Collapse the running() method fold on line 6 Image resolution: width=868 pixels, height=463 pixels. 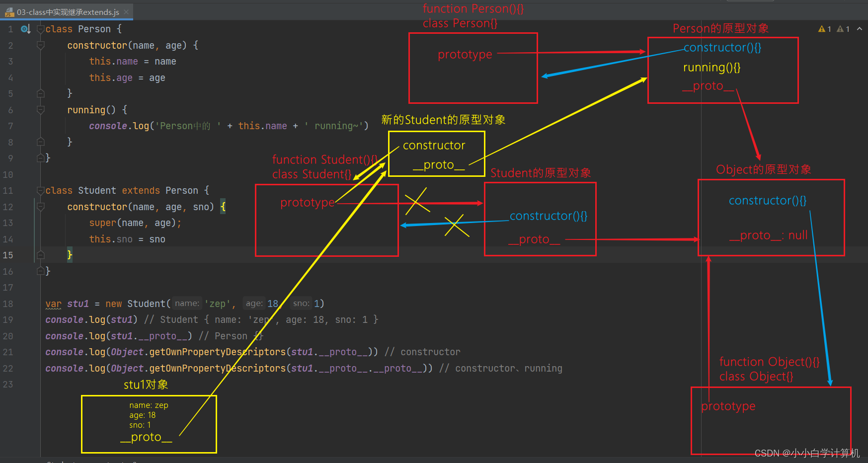(41, 110)
